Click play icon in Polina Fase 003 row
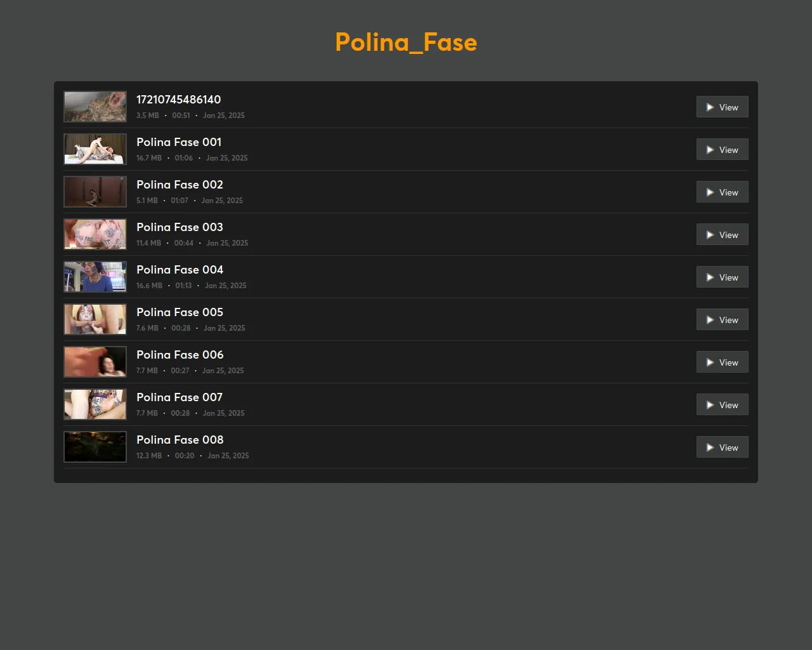812x650 pixels. [710, 235]
